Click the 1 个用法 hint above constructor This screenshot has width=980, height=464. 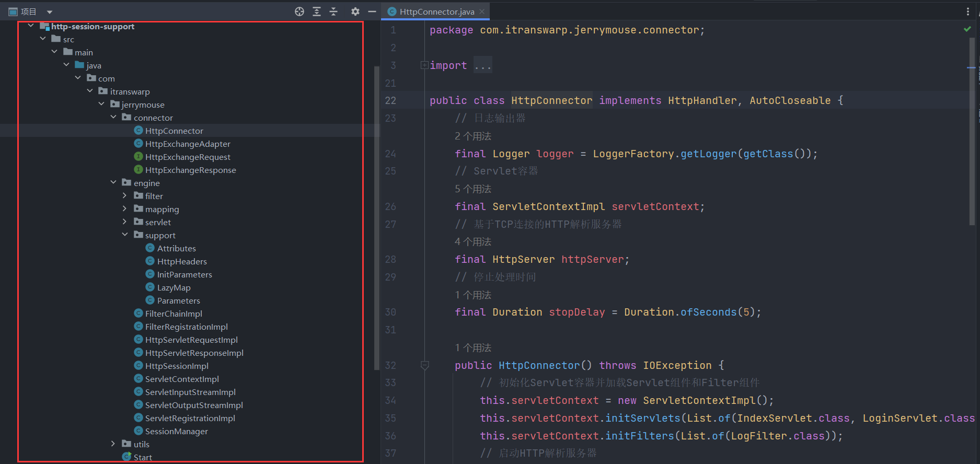click(473, 347)
